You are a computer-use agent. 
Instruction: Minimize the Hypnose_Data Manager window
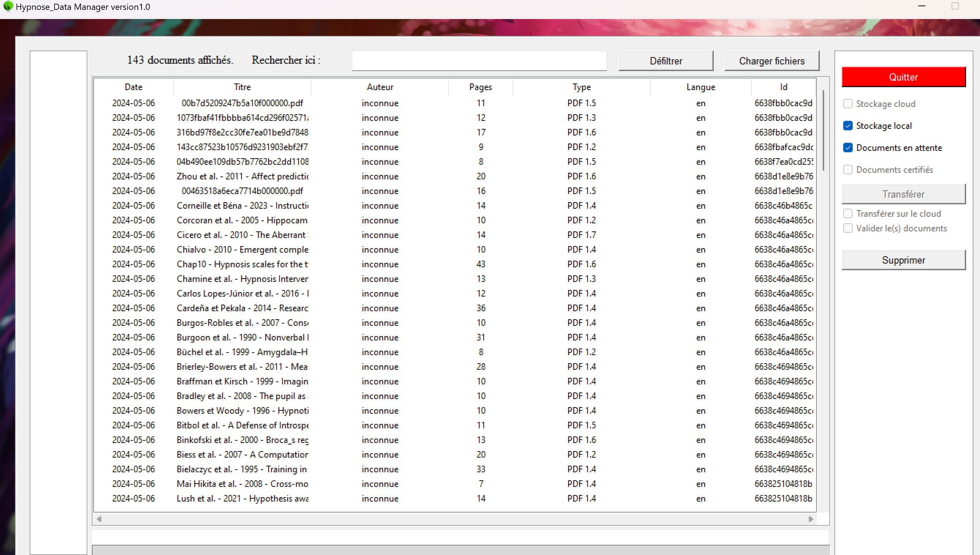pyautogui.click(x=922, y=6)
